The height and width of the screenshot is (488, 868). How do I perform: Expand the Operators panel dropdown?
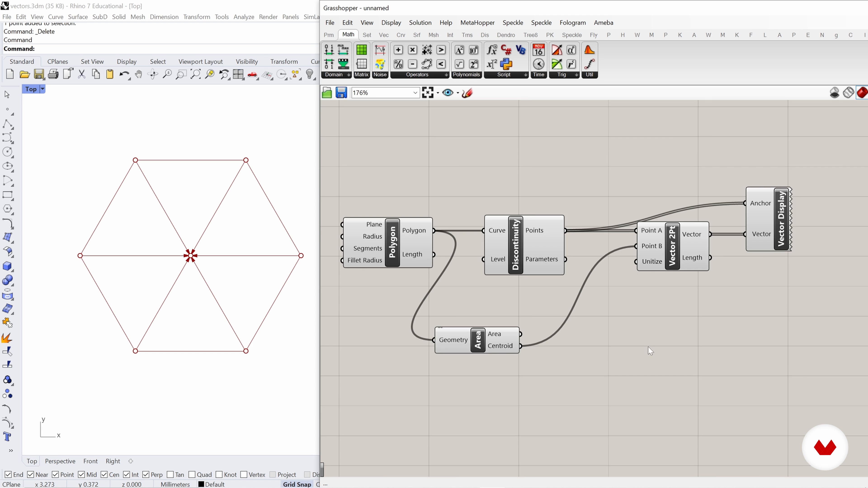[x=446, y=75]
